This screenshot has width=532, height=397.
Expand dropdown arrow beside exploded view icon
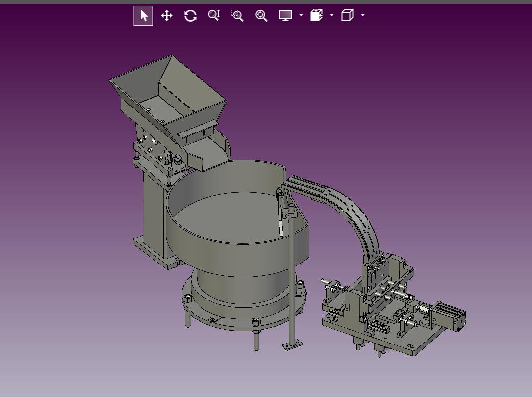coord(332,15)
